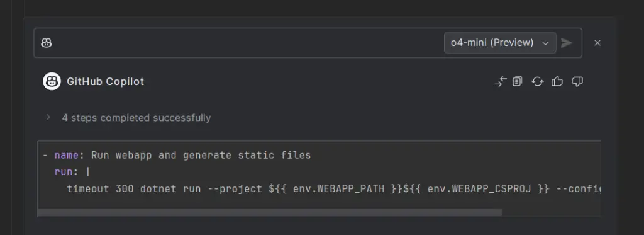Give the response a thumbs up
Viewport: 644px width, 235px height.
557,81
